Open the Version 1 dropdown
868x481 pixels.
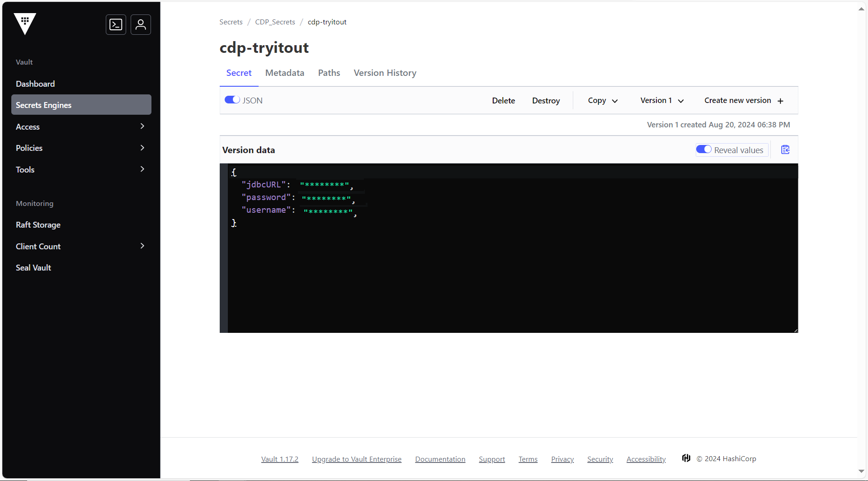pos(662,100)
